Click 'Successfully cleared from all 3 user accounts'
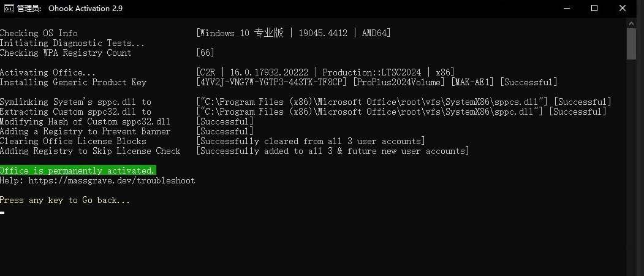This screenshot has height=276, width=644. [x=311, y=141]
